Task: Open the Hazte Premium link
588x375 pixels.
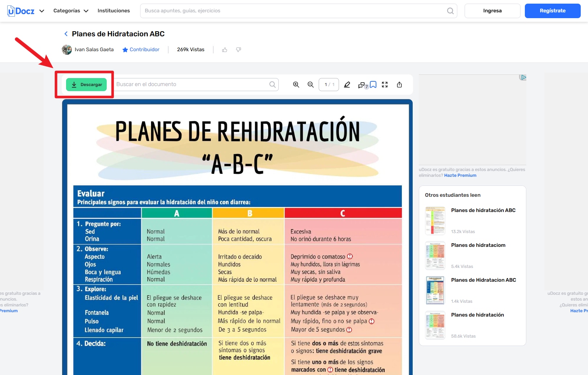Action: click(x=460, y=175)
